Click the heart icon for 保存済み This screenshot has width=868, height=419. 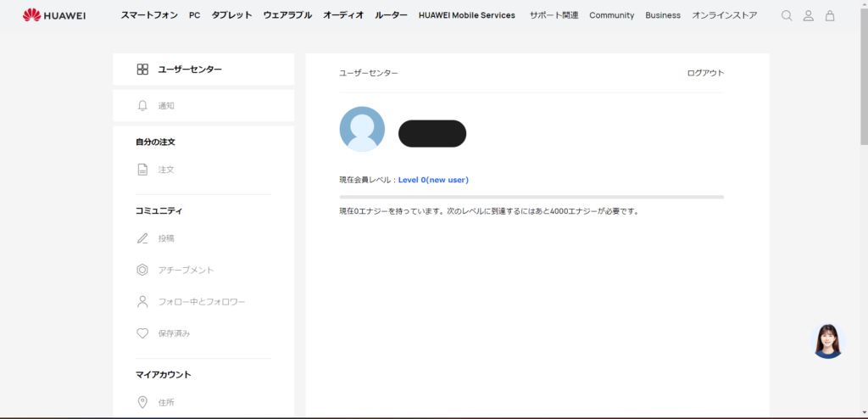click(142, 333)
